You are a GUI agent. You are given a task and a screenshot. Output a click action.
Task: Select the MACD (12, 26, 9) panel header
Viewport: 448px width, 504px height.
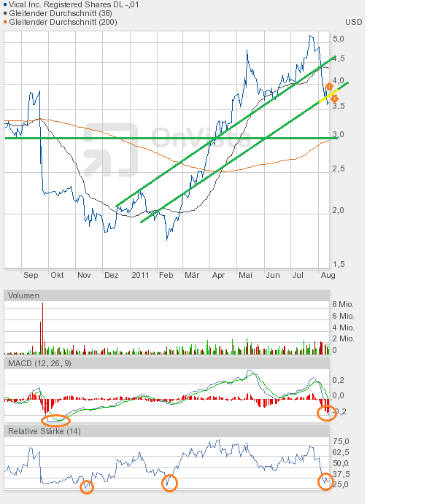pos(40,363)
